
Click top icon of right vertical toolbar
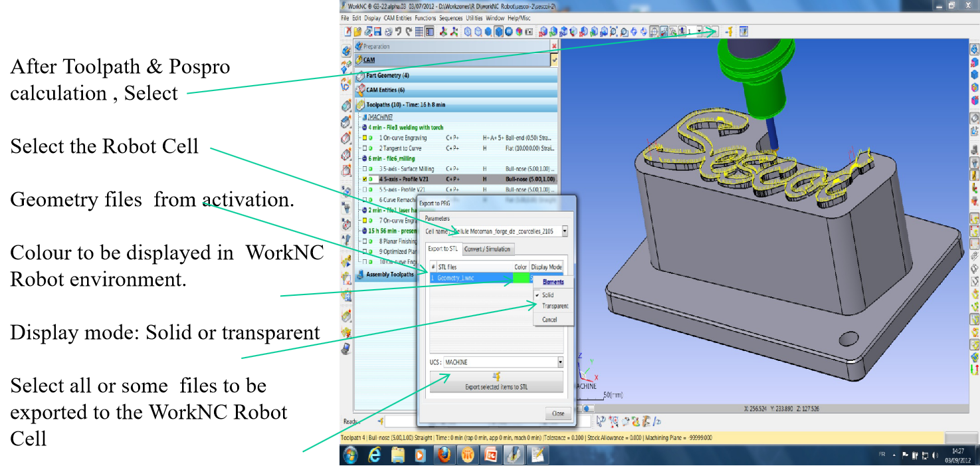tap(975, 49)
